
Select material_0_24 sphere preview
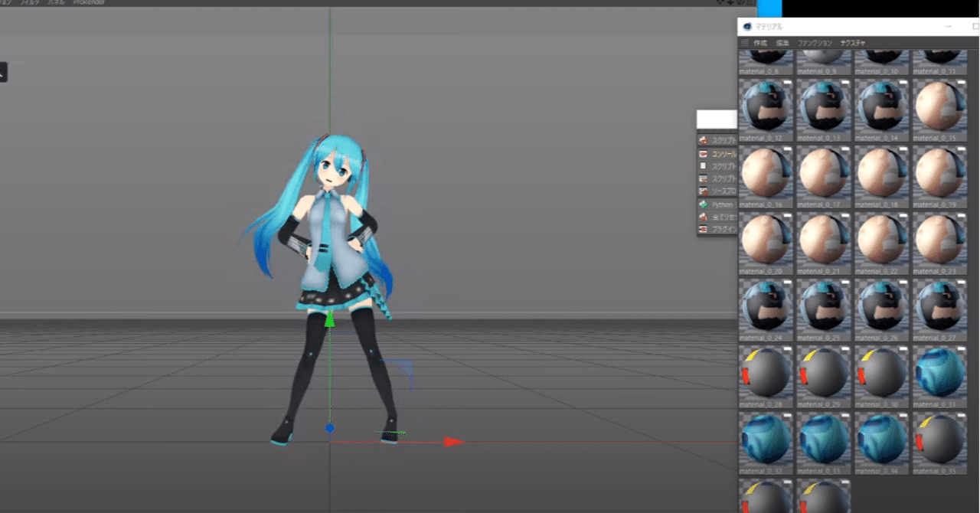(x=766, y=306)
